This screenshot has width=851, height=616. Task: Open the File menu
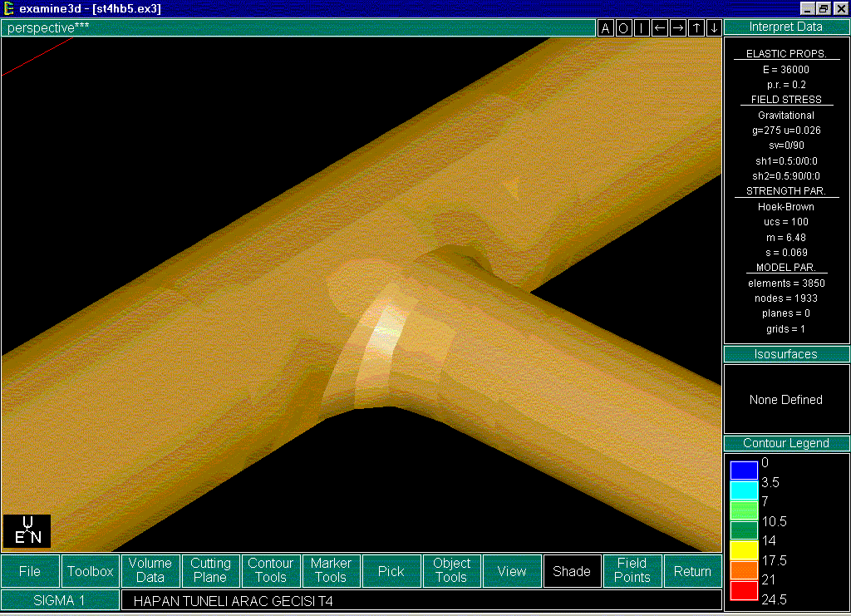(x=30, y=571)
